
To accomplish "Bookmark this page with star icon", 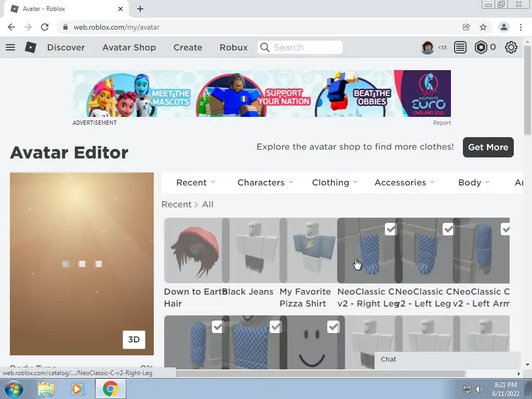I will (483, 27).
